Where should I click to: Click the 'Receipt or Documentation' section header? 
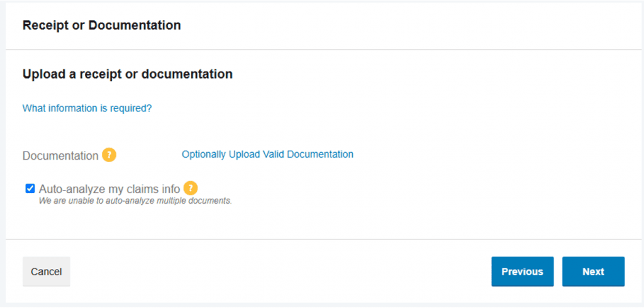(x=101, y=26)
